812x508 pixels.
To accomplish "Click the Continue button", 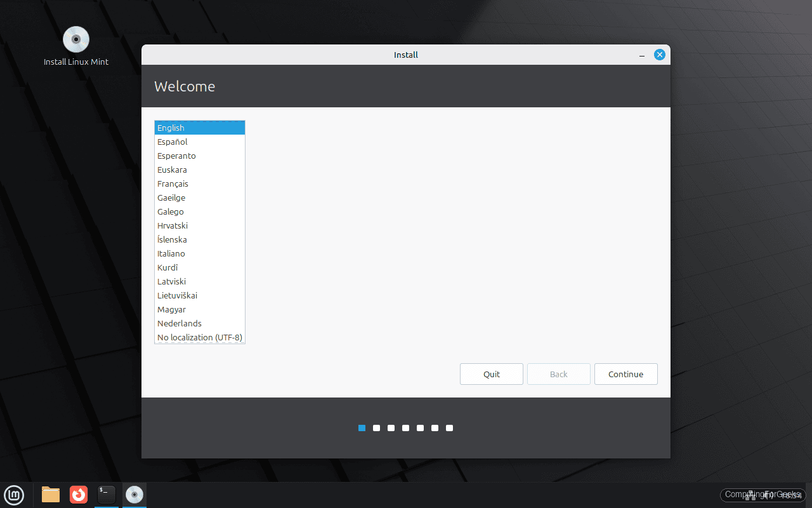I will pyautogui.click(x=625, y=374).
